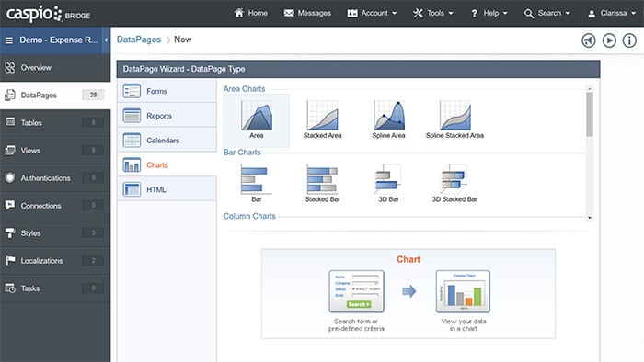The height and width of the screenshot is (362, 644).
Task: Select the Charts DataPage type
Action: (x=167, y=164)
